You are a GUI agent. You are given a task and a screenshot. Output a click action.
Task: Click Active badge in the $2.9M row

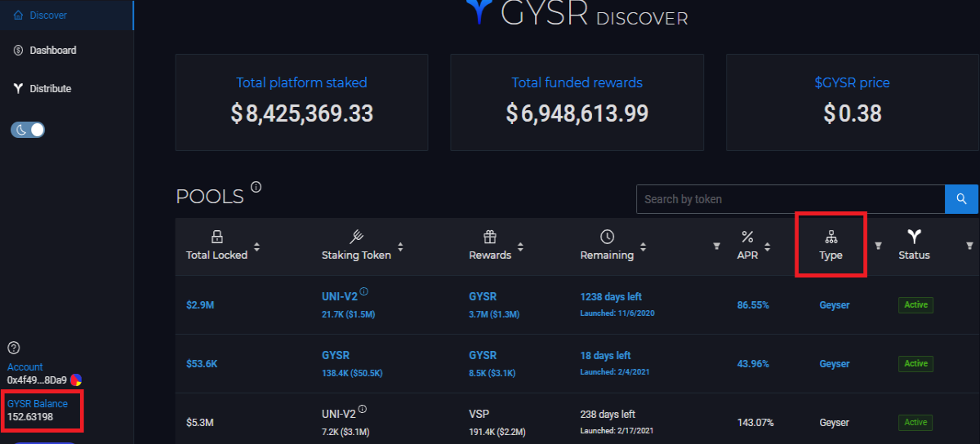pyautogui.click(x=915, y=304)
